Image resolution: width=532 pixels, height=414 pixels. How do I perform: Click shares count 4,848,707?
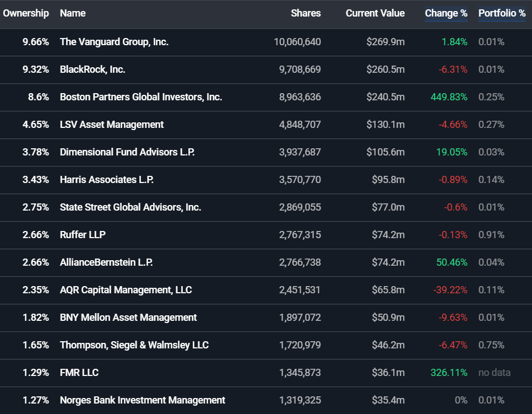pos(300,124)
